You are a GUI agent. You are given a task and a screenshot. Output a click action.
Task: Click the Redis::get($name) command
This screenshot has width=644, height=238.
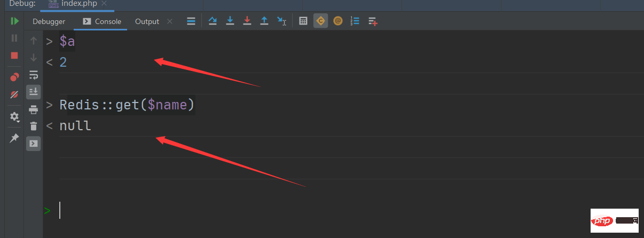click(x=127, y=105)
